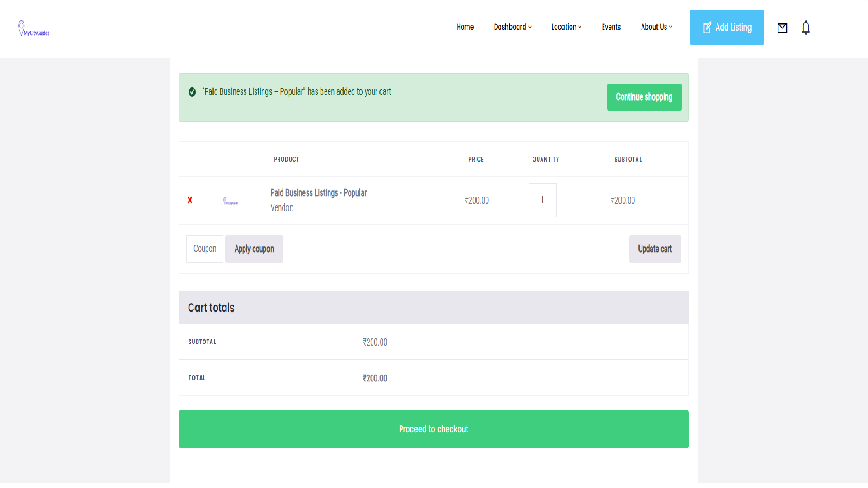
Task: Click the MyCityGuides logo
Action: pos(33,28)
